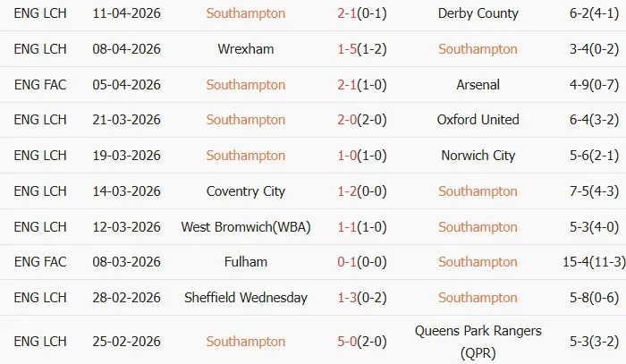Click Derby County team name
This screenshot has height=364, width=626.
click(478, 13)
